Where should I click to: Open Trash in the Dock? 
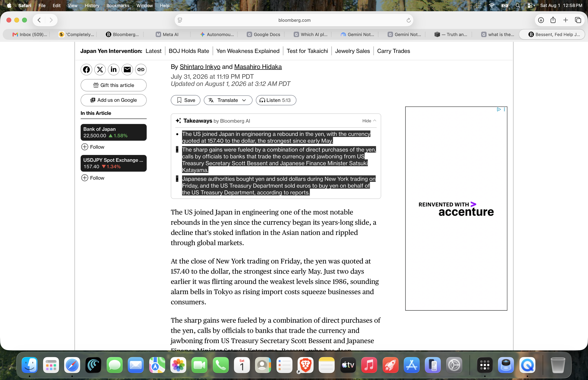(x=558, y=365)
